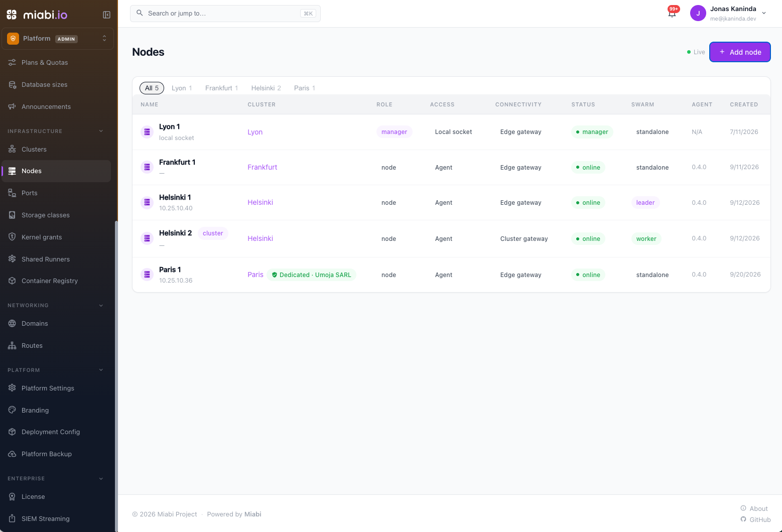Click the Deployment Config cube icon

[12, 432]
